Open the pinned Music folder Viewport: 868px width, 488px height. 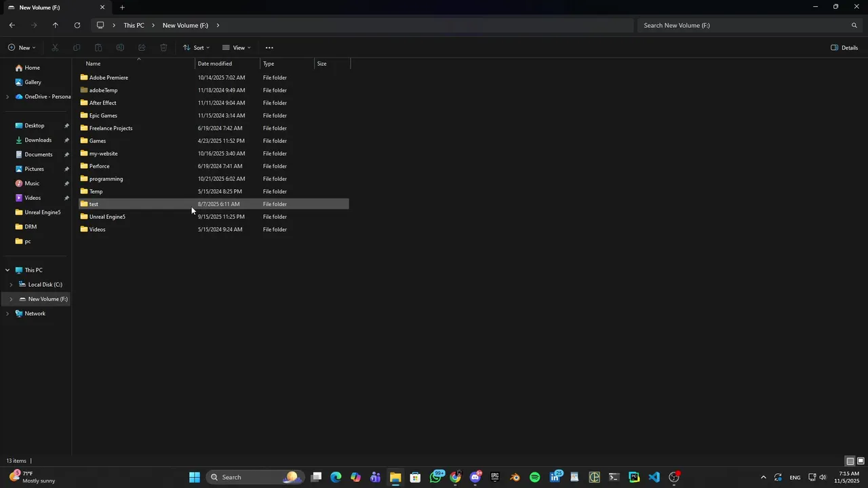32,184
